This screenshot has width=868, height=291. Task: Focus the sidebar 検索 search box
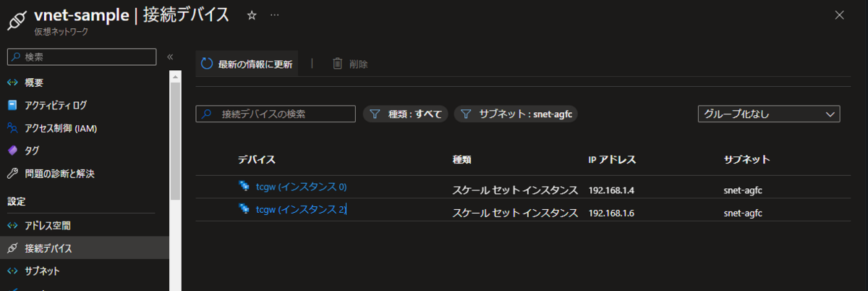coord(82,56)
